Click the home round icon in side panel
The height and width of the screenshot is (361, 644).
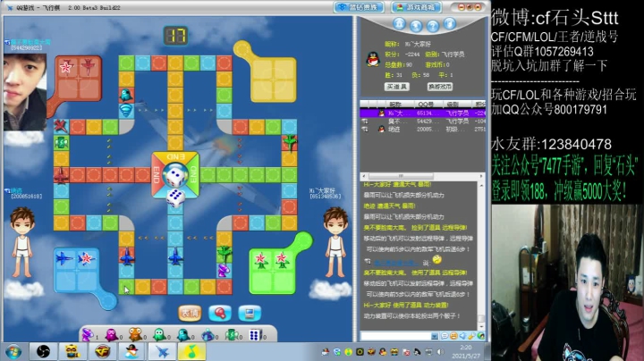pos(399,24)
